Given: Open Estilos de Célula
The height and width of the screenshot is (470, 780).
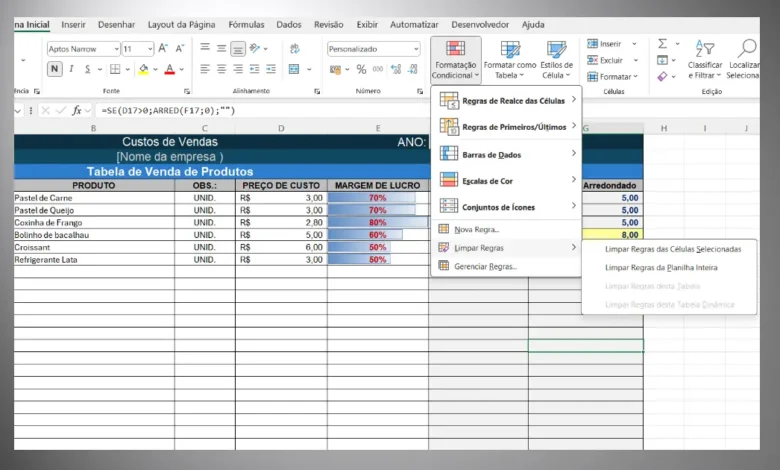Looking at the screenshot, I should tap(556, 60).
